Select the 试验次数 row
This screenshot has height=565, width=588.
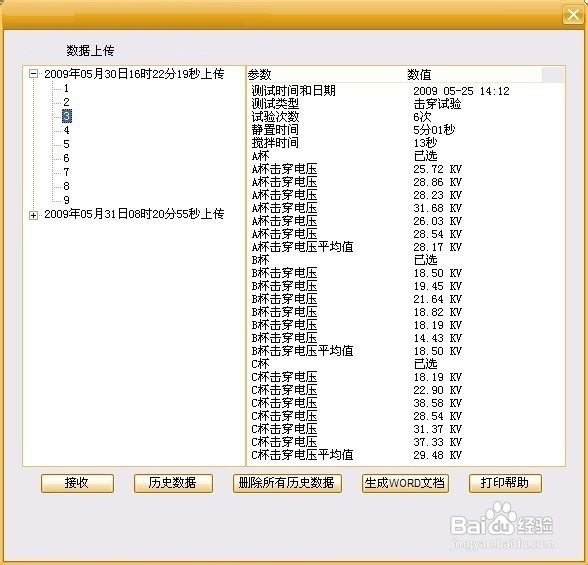tap(405, 117)
